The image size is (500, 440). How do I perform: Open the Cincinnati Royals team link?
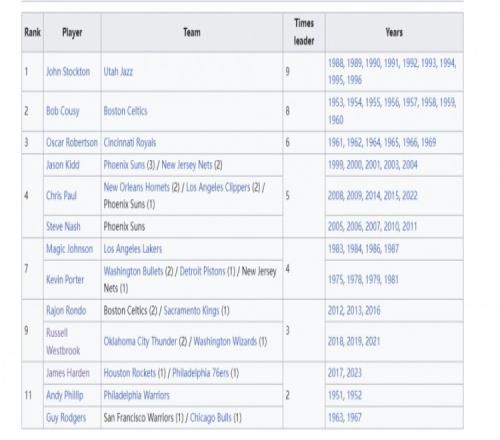coord(130,143)
